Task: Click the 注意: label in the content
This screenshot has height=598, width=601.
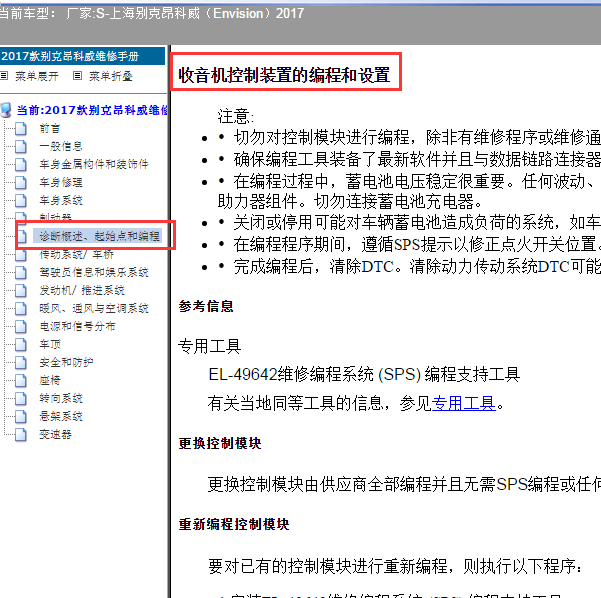Action: 235,117
